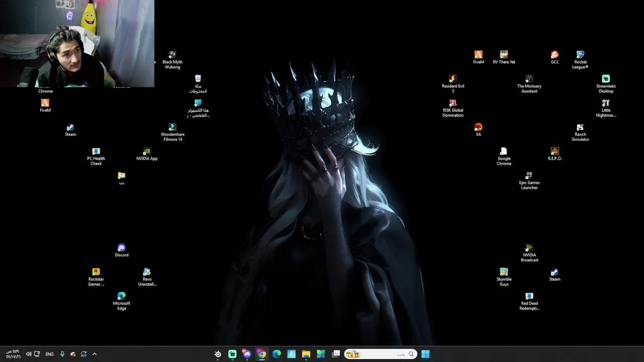644x362 pixels.
Task: Open the Windows Start menu
Action: [x=426, y=354]
